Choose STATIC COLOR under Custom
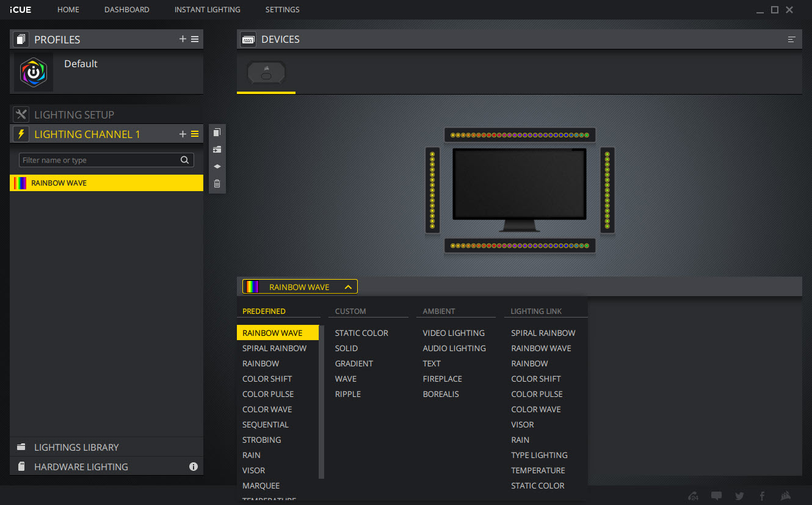The image size is (812, 505). pos(361,333)
